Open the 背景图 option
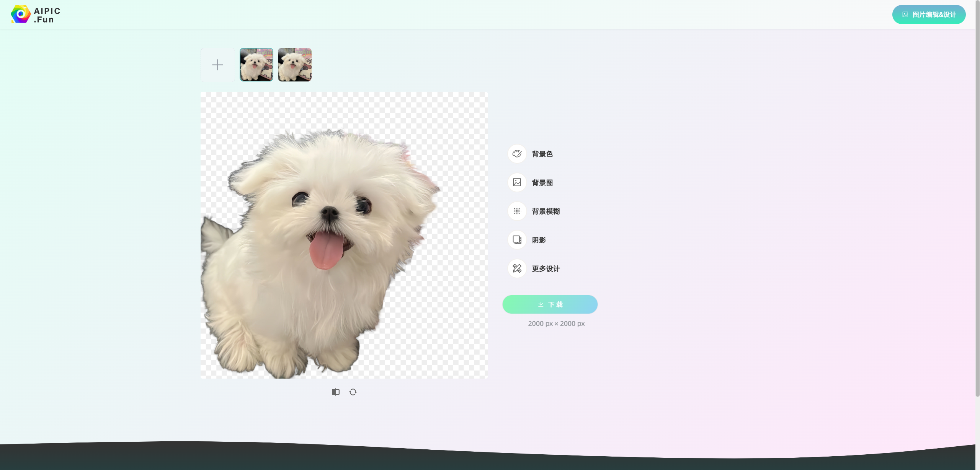 542,182
